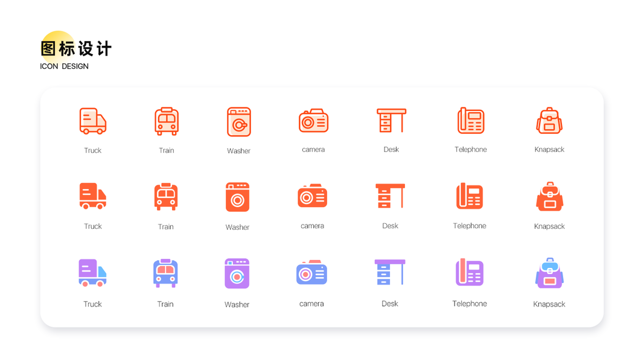The width and height of the screenshot is (644, 362).
Task: Select the solid orange Train icon
Action: pyautogui.click(x=165, y=197)
